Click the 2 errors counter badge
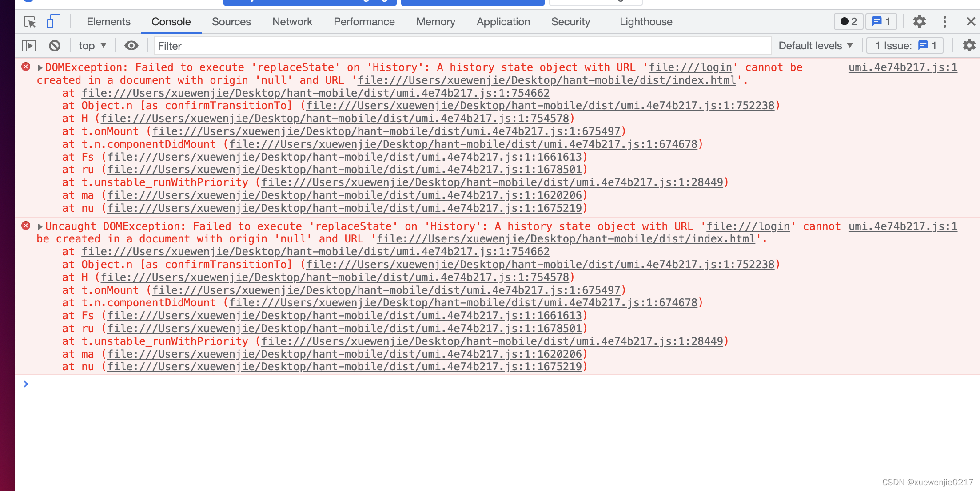The image size is (980, 491). tap(848, 22)
